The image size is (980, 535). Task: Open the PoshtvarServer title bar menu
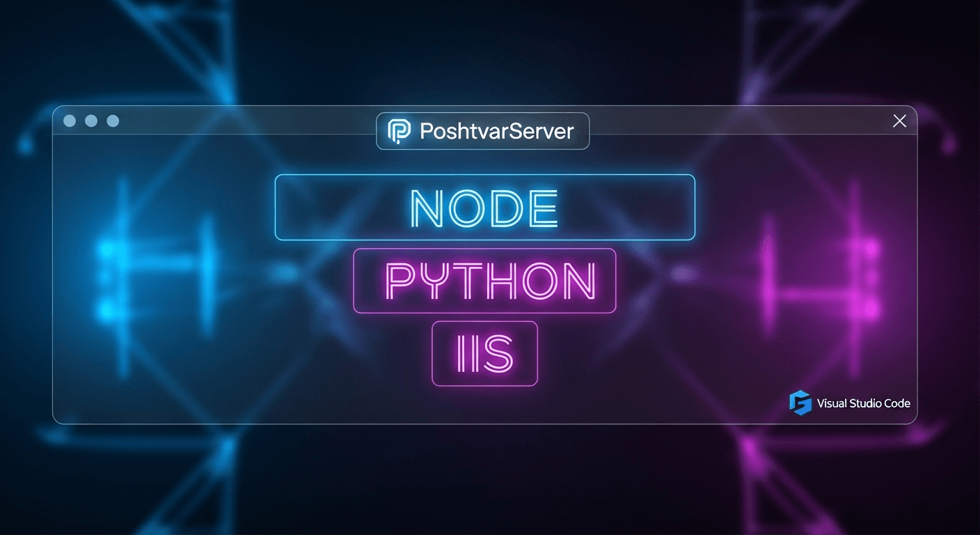482,130
